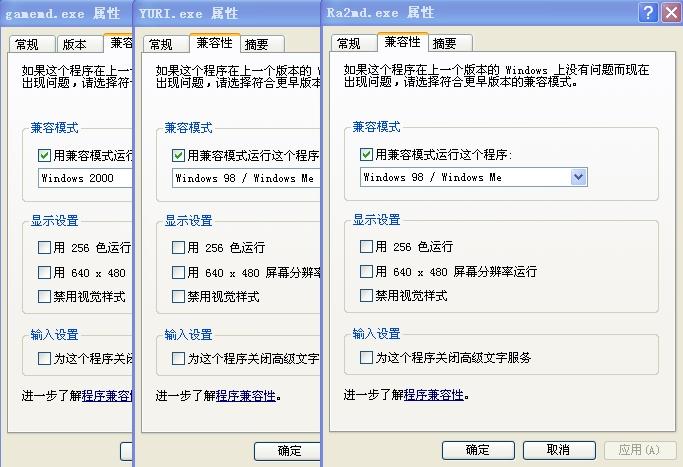Click 确定 button in Ra2md.exe window

point(478,450)
